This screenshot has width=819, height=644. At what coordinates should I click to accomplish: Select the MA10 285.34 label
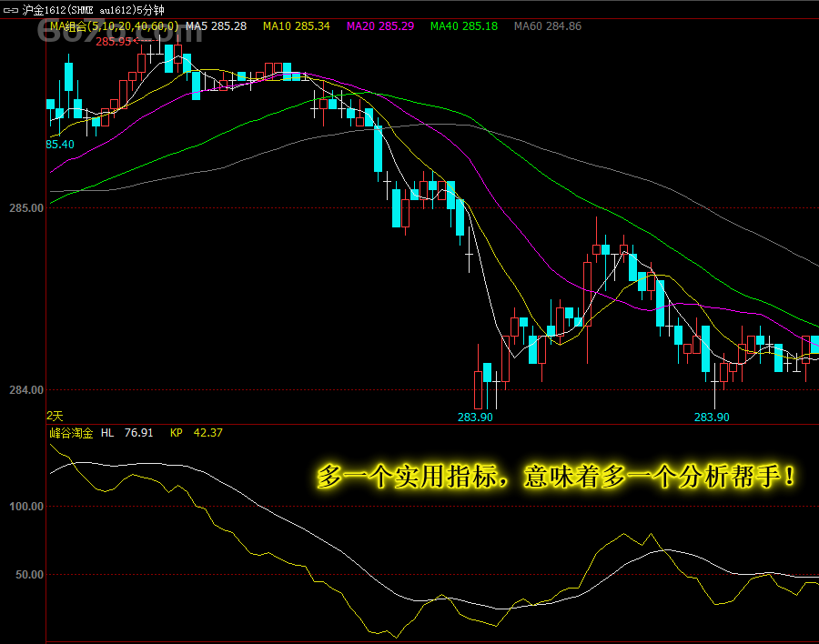[296, 26]
